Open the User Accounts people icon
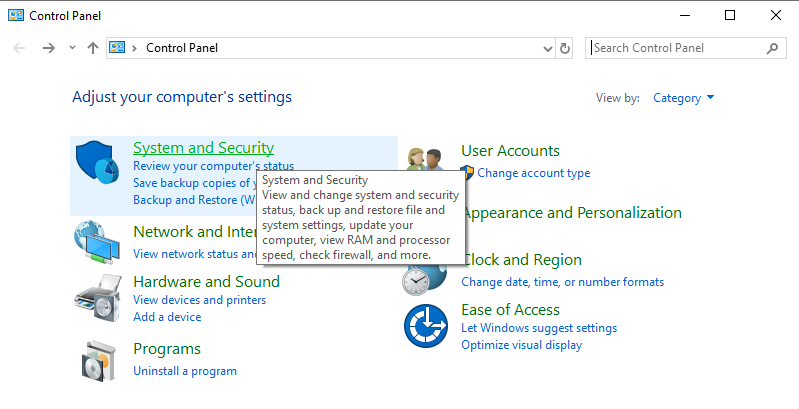Screen dimensions: 799x409 [x=425, y=159]
